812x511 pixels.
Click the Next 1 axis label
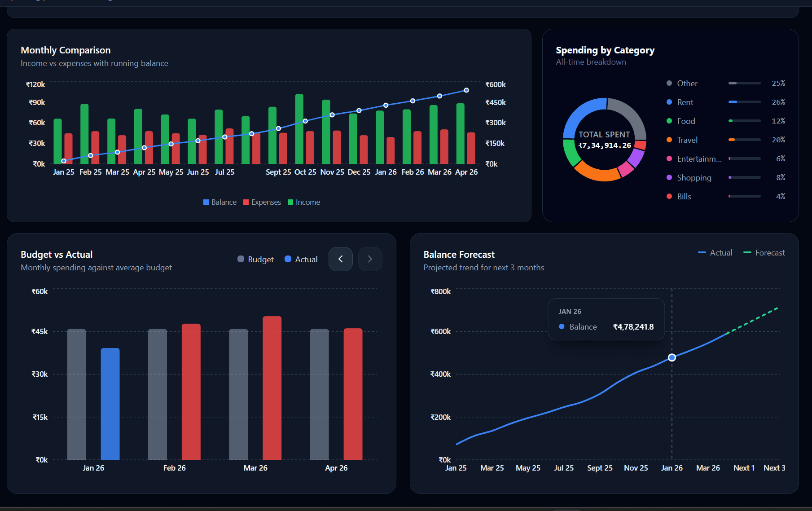[x=744, y=468]
